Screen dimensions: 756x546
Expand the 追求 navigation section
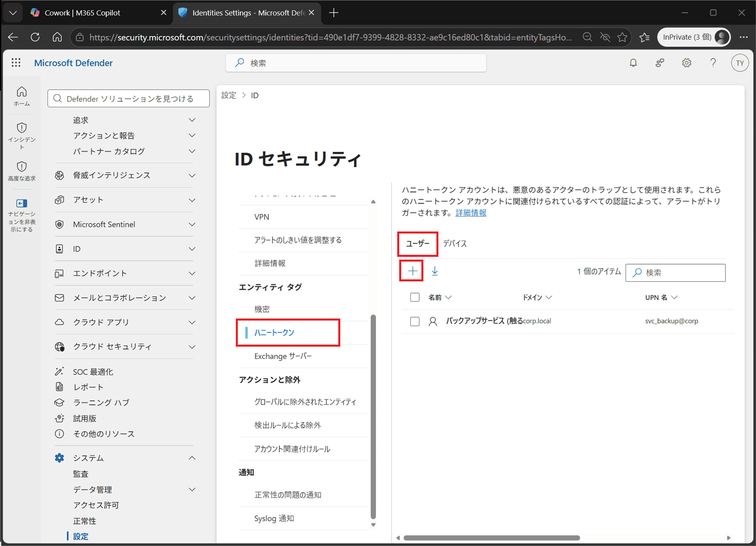tap(192, 120)
